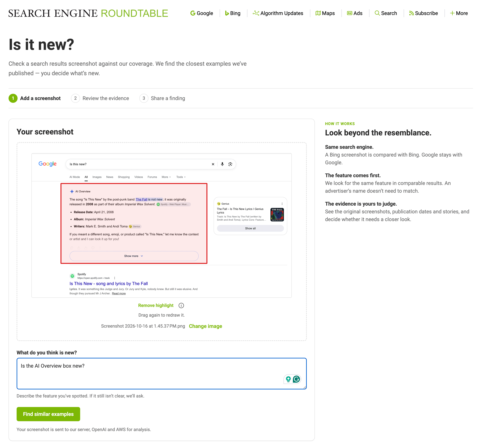This screenshot has width=479, height=448.
Task: Go to Algorithm Updates in navigation
Action: (278, 13)
